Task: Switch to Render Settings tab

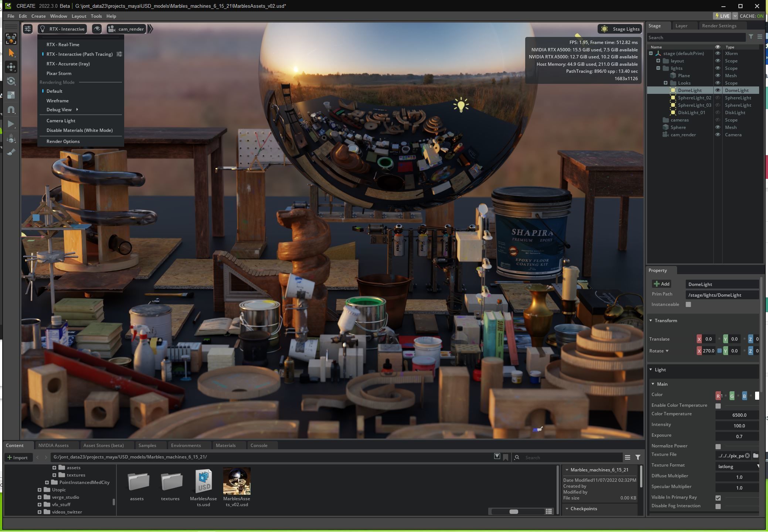Action: pyautogui.click(x=719, y=26)
